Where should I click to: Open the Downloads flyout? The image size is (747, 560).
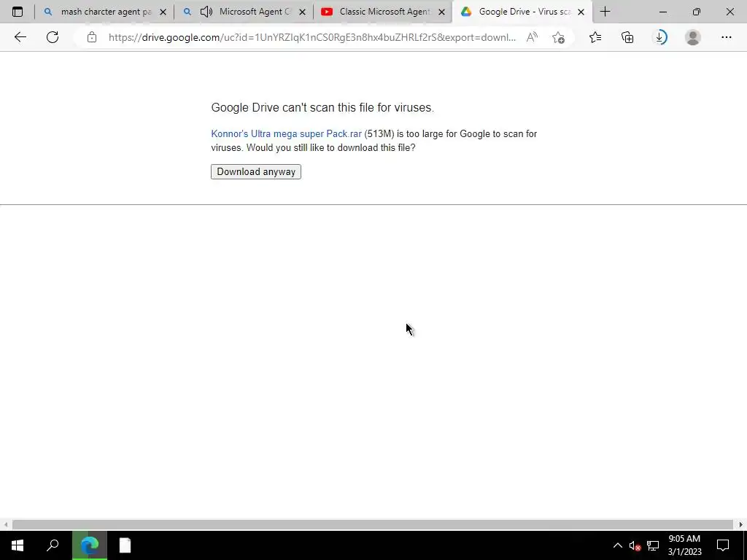click(x=659, y=37)
